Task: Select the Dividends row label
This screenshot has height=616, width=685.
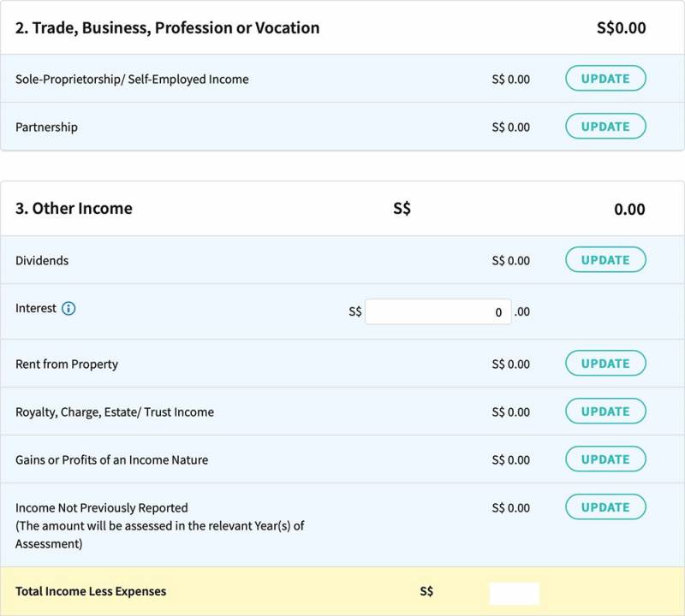Action: [x=42, y=261]
